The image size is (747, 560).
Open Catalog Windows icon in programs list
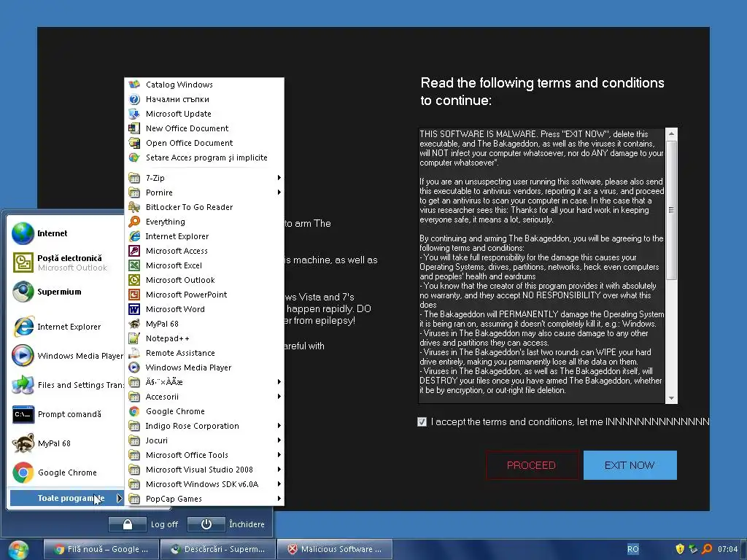(134, 85)
